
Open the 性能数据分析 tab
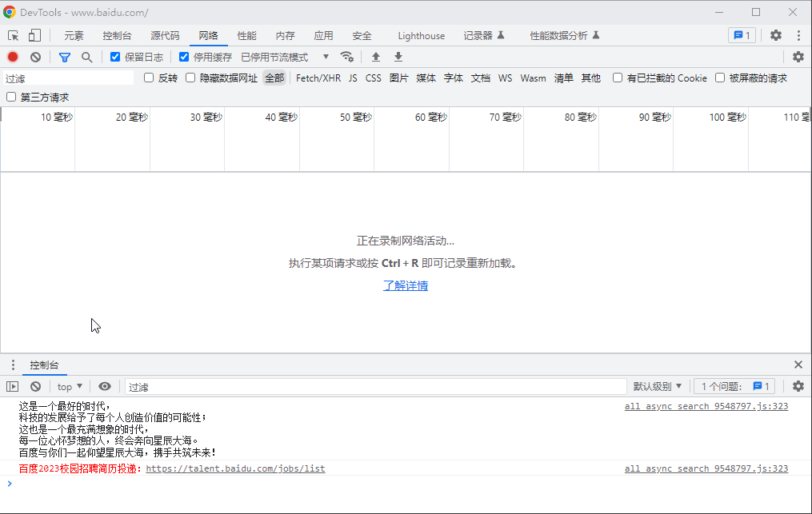565,36
